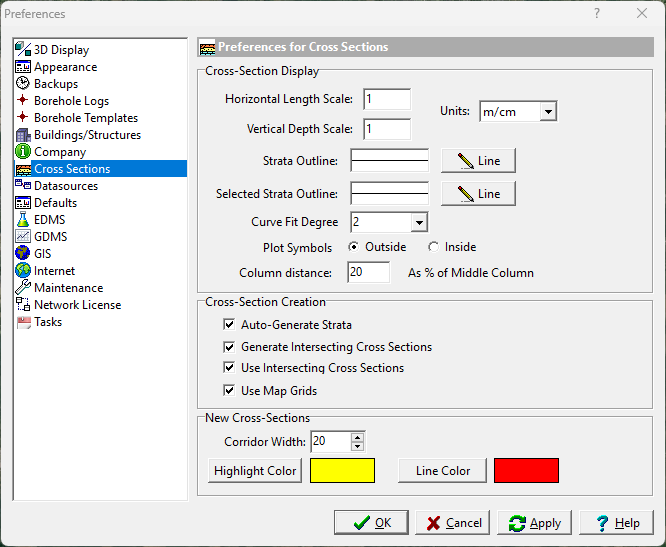Click Line button for Strata Outline

click(477, 160)
